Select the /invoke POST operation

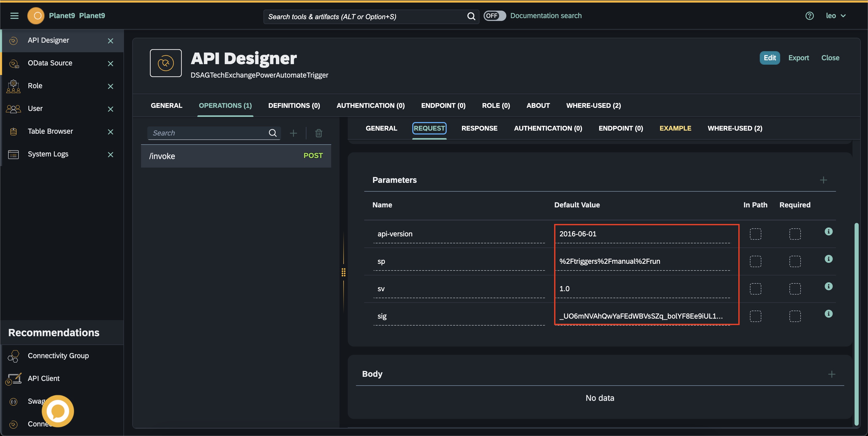[236, 156]
